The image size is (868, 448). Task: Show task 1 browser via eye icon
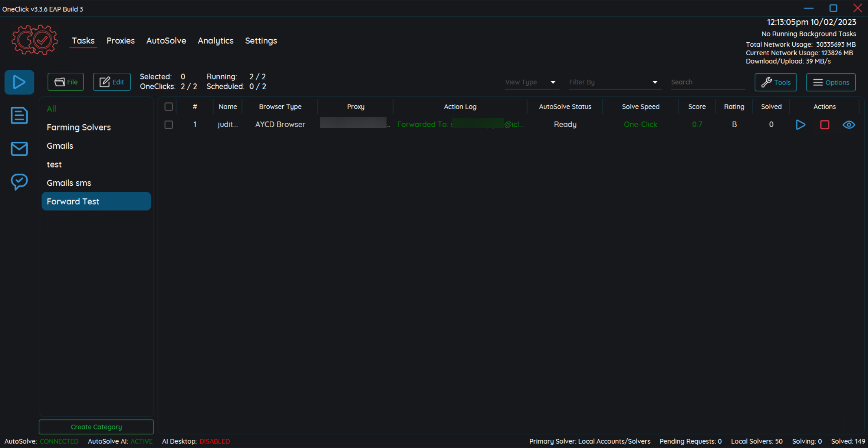click(849, 125)
